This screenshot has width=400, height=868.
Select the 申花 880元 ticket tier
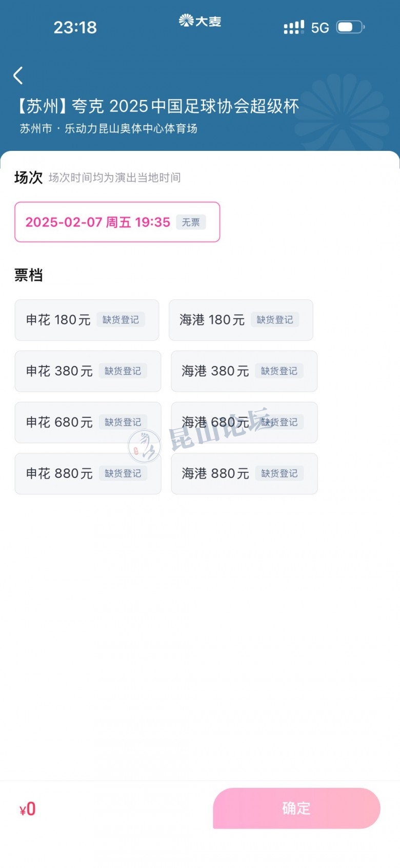click(88, 473)
